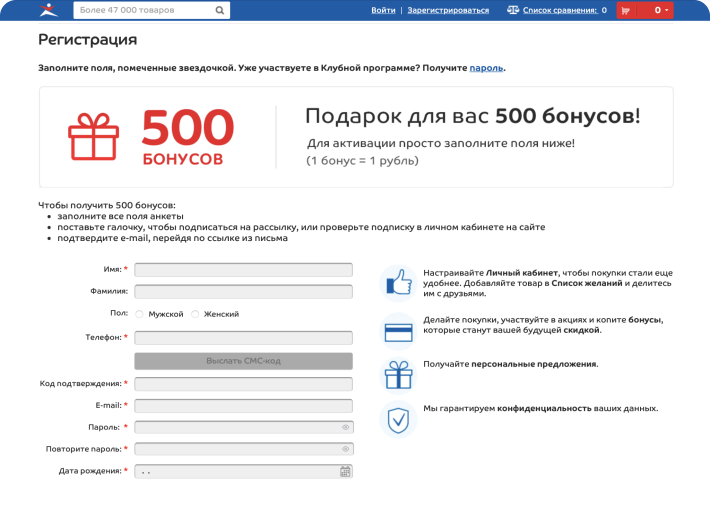Screen dimensions: 710x509
Task: Click the red gift box icon
Action: (93, 136)
